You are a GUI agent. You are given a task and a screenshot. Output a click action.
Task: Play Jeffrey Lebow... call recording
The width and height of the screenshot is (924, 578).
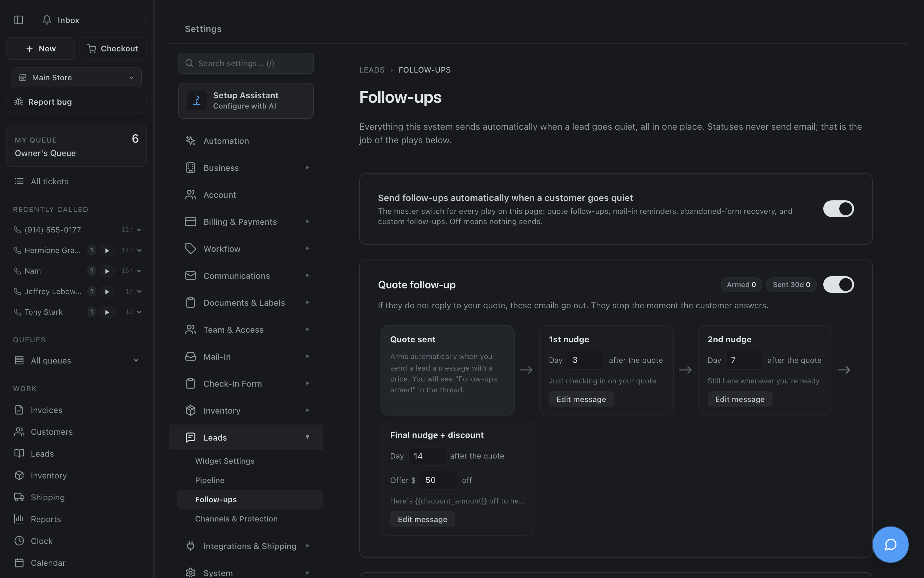[x=107, y=292]
